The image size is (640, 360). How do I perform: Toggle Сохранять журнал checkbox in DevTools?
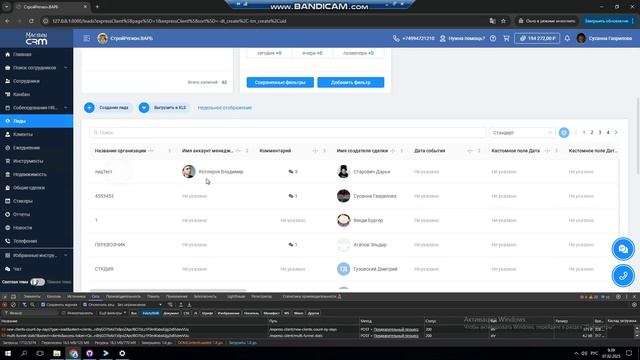(43, 305)
